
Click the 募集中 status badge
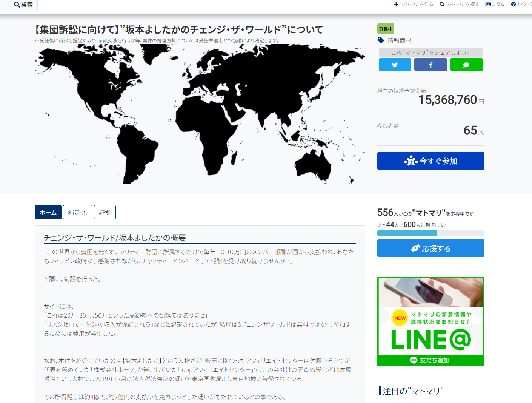click(386, 29)
